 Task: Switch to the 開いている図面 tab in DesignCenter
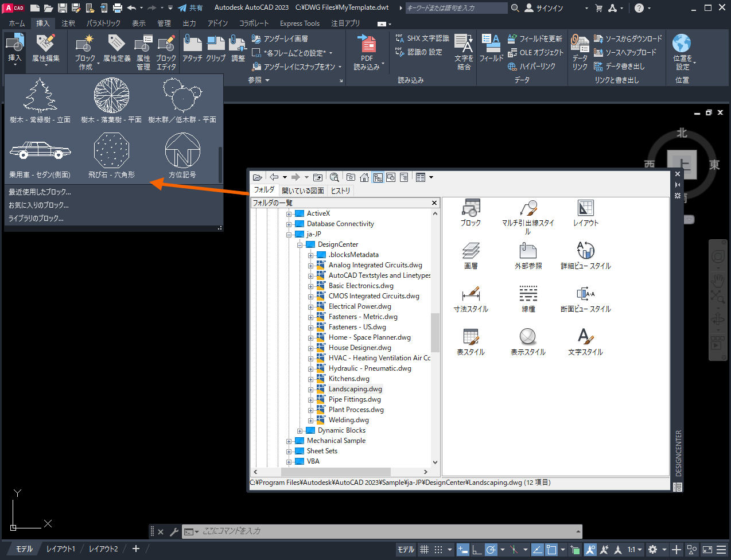pos(302,190)
